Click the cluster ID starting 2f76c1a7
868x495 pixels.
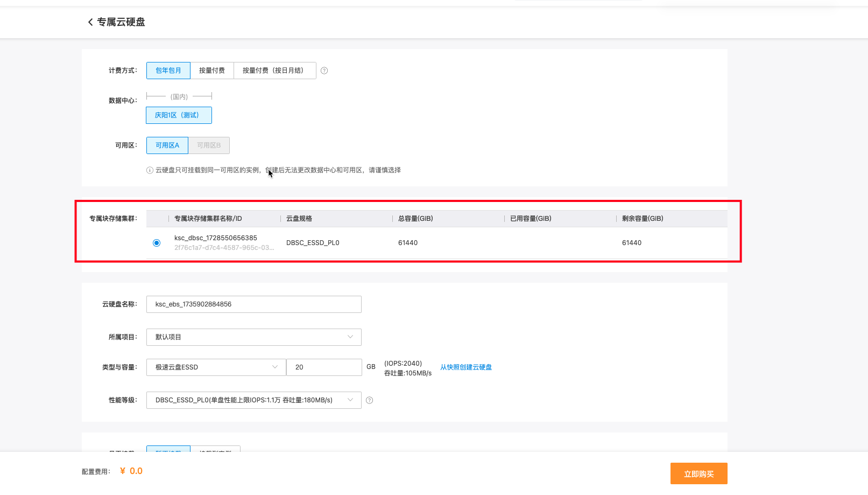coord(224,248)
